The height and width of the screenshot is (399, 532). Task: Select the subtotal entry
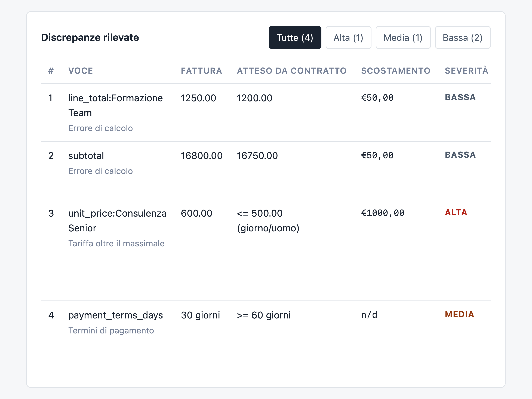tap(86, 156)
